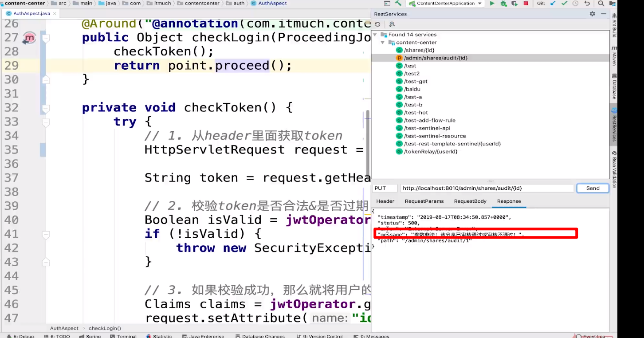This screenshot has height=338, width=644.
Task: Open the Statistic tool window
Action: tap(159, 336)
